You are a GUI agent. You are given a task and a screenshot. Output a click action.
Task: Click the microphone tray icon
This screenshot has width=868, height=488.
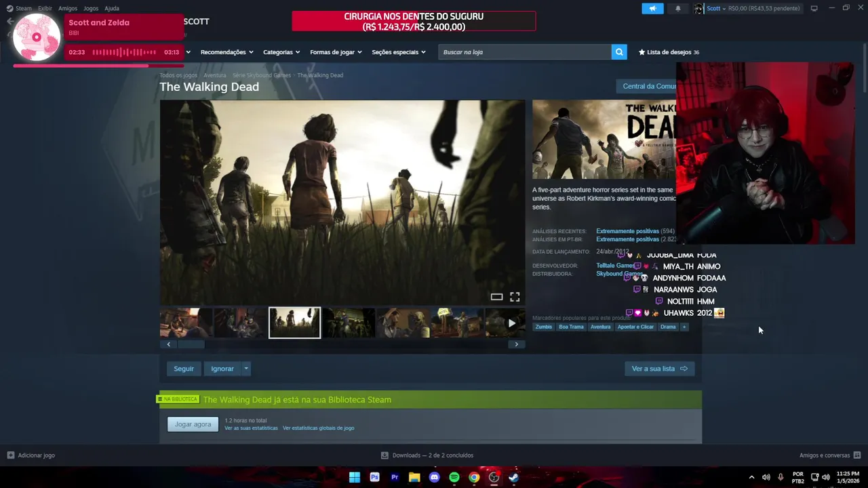pos(781,477)
